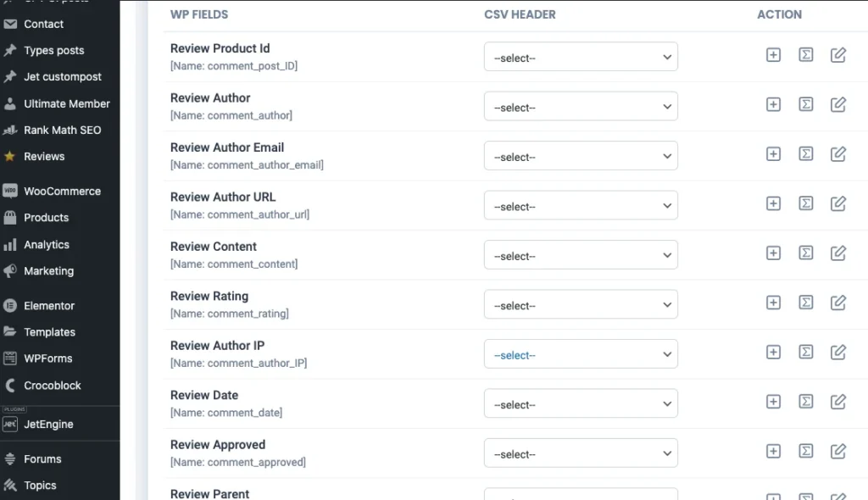Expand the Review Content select dropdown
This screenshot has width=868, height=500.
(581, 256)
